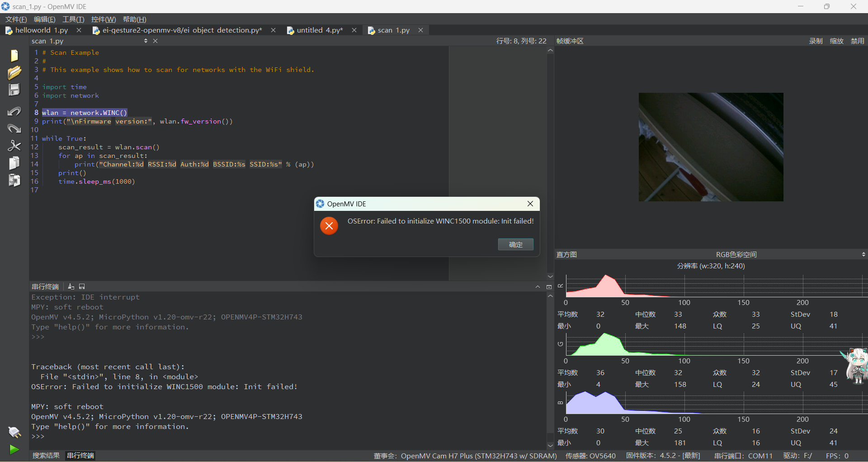The height and width of the screenshot is (462, 868).
Task: Click the camera frame buffer image
Action: coord(711,147)
